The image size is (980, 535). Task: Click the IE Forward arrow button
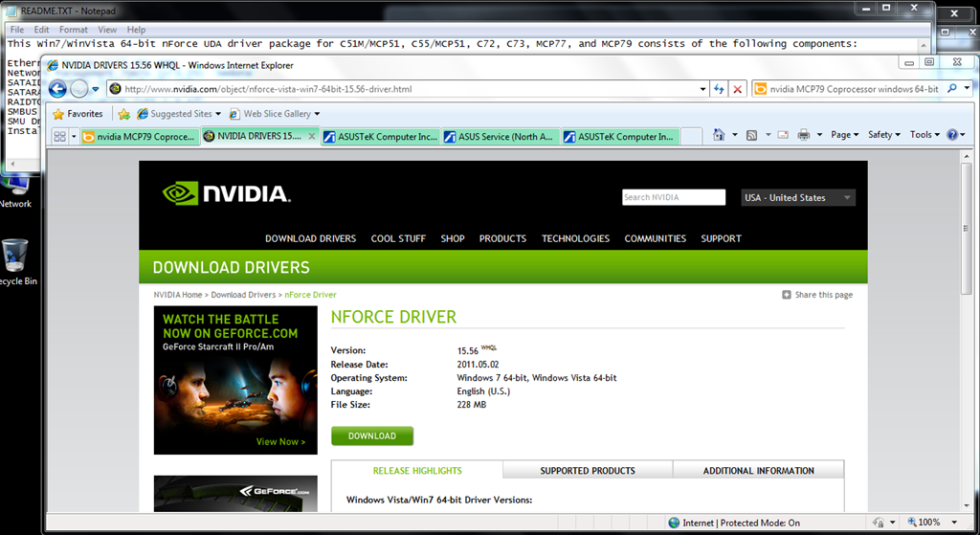(x=78, y=89)
